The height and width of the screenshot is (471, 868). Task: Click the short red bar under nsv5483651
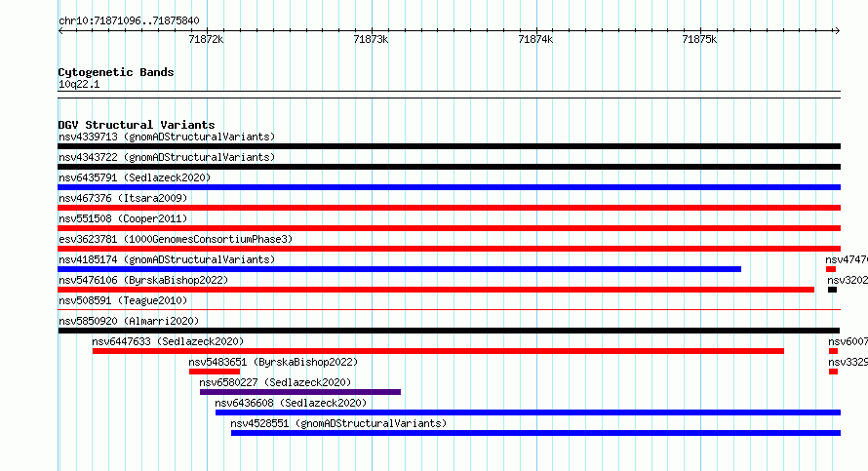pos(215,372)
